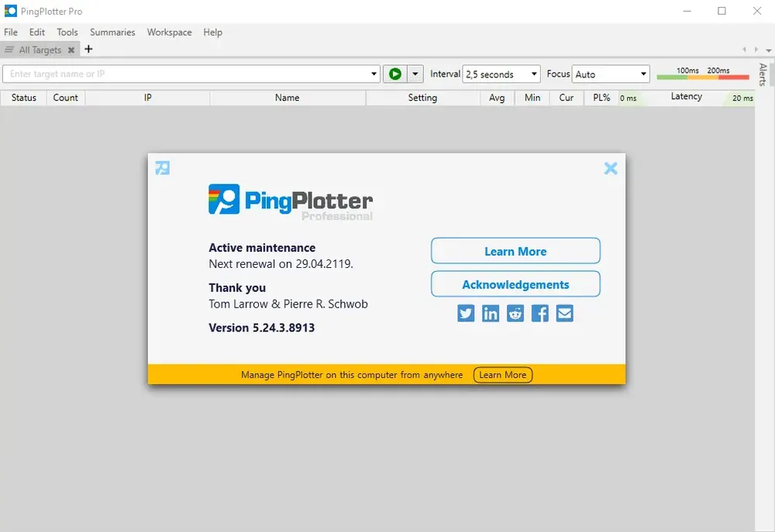Open the Focus Auto dropdown

tap(611, 74)
